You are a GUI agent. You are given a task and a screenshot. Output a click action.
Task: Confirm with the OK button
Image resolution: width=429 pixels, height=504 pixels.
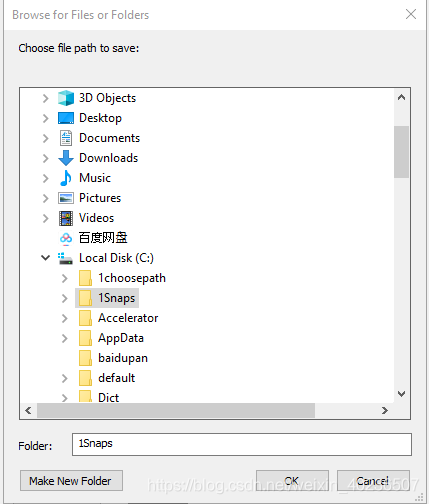click(292, 481)
